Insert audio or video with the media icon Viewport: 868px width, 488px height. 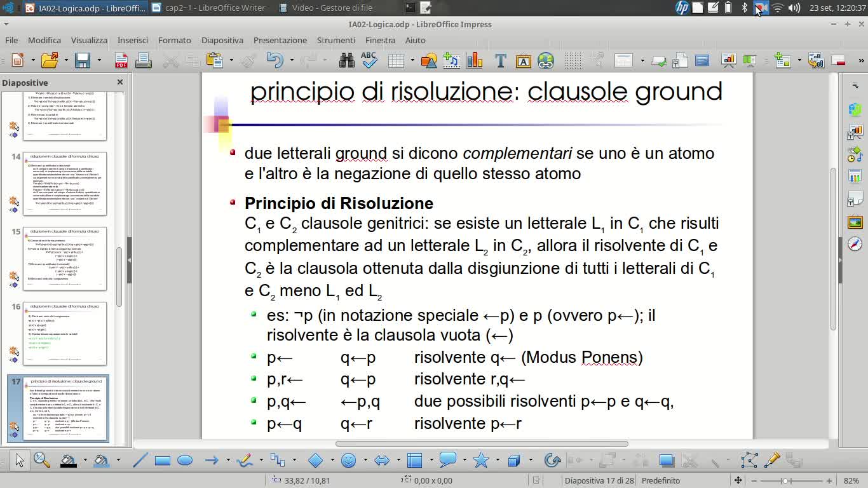(x=451, y=60)
